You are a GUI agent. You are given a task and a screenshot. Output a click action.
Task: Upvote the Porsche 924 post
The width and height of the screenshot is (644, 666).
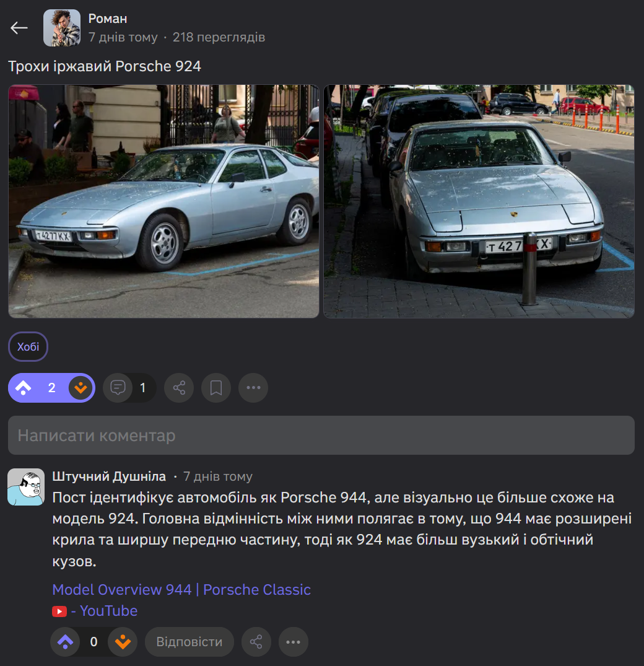[x=24, y=387]
